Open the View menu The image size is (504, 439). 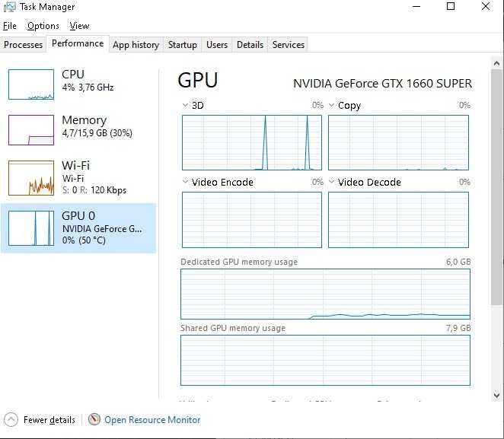pos(79,26)
